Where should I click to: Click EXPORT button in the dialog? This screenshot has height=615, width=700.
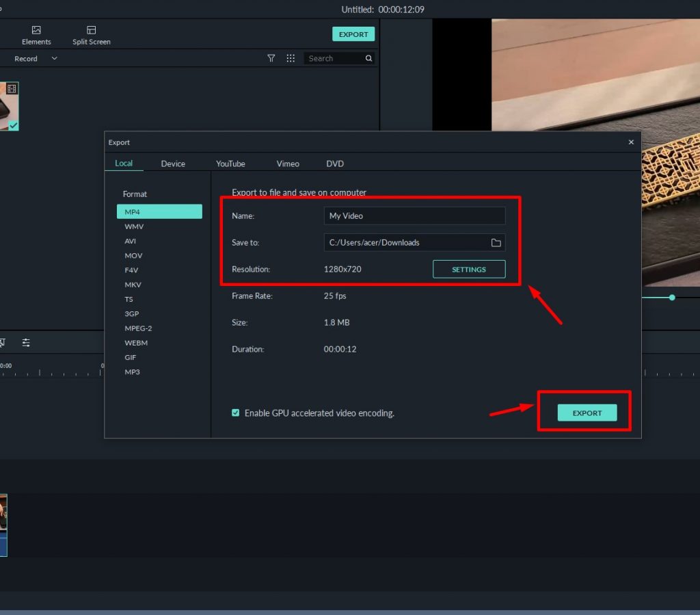(587, 413)
